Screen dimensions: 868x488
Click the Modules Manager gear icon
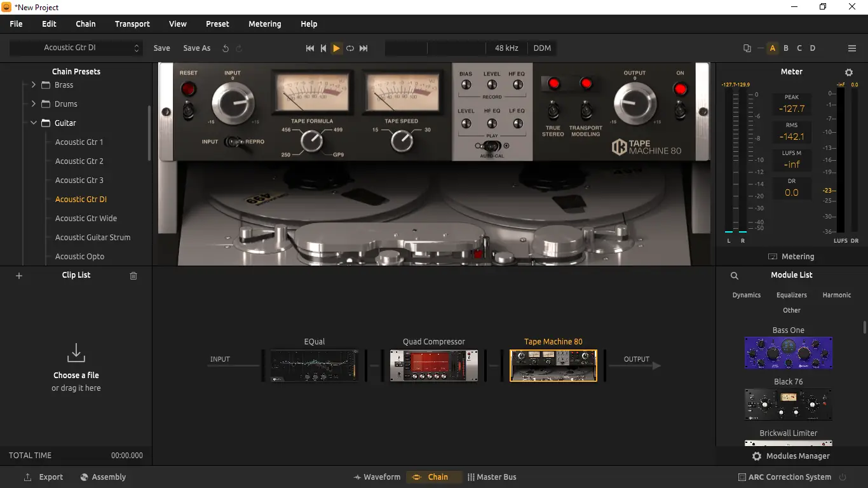coord(757,456)
